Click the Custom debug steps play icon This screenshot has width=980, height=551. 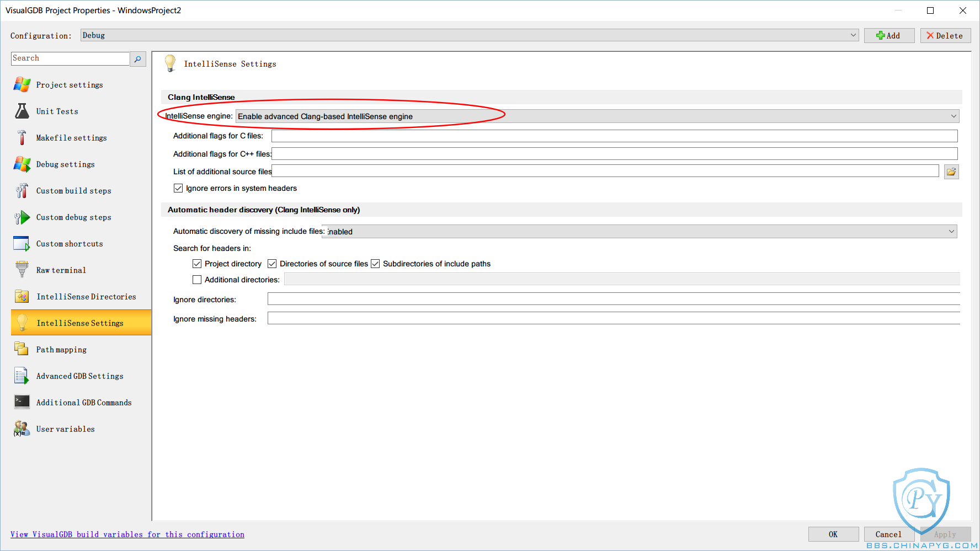coord(22,217)
